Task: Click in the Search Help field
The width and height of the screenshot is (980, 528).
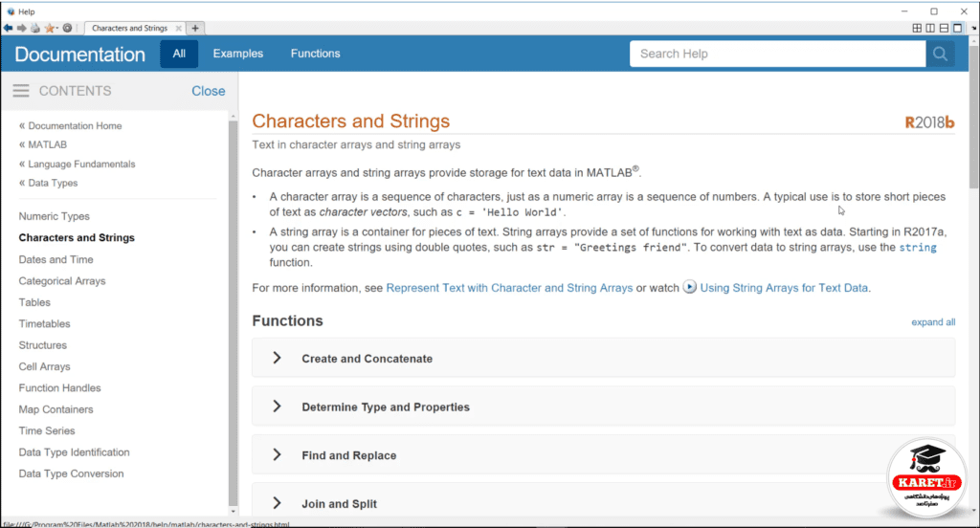Action: [x=777, y=54]
